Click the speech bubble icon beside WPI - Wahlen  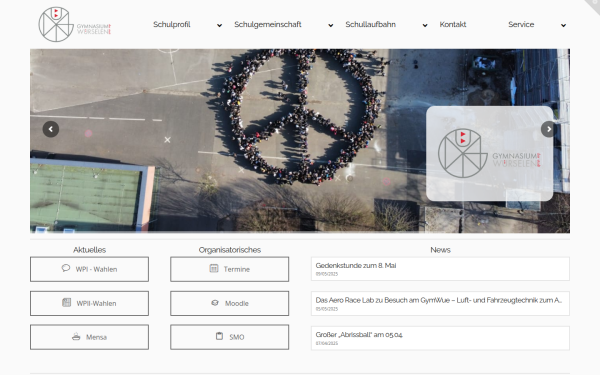point(66,268)
